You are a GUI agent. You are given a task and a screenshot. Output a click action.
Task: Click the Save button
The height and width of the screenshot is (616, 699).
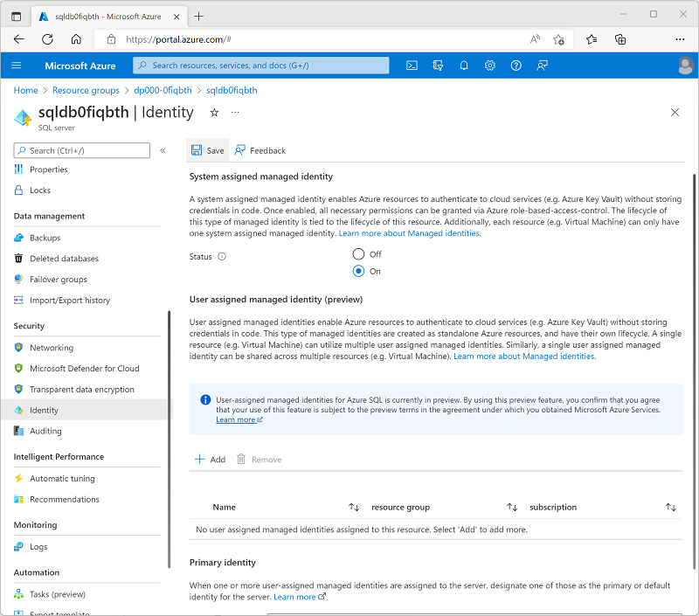pos(208,150)
